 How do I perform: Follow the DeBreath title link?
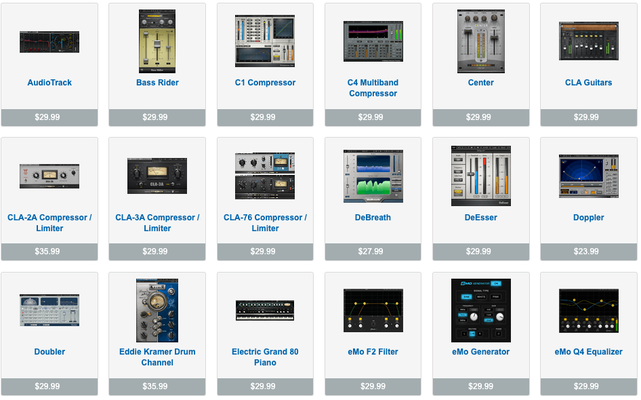[373, 218]
